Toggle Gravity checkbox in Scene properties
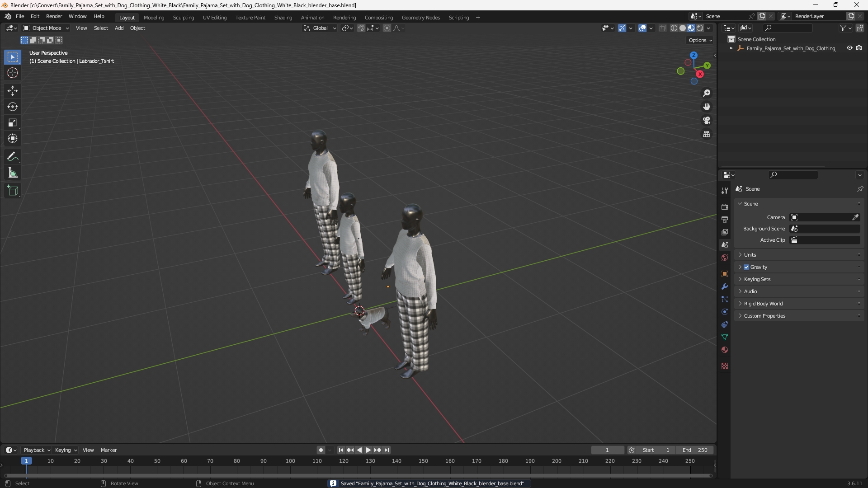Screen dimensions: 868x488 [x=746, y=267]
